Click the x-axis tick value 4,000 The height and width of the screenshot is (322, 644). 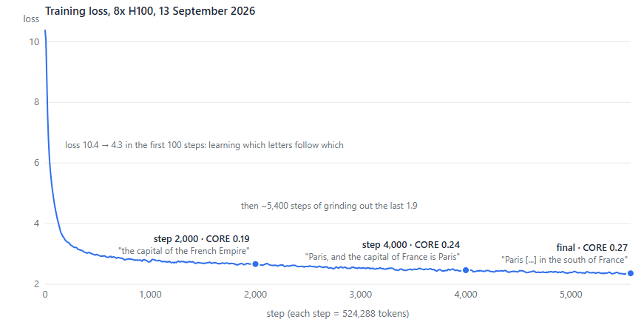pos(466,295)
